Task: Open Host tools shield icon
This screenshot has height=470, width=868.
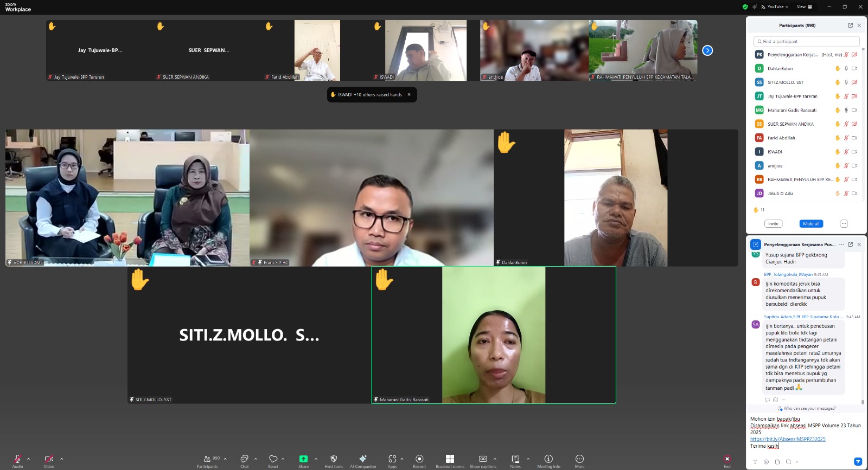Action: point(334,459)
